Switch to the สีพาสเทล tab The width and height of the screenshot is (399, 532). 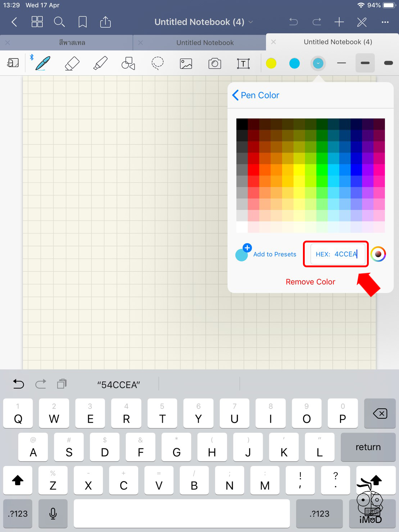click(x=72, y=43)
